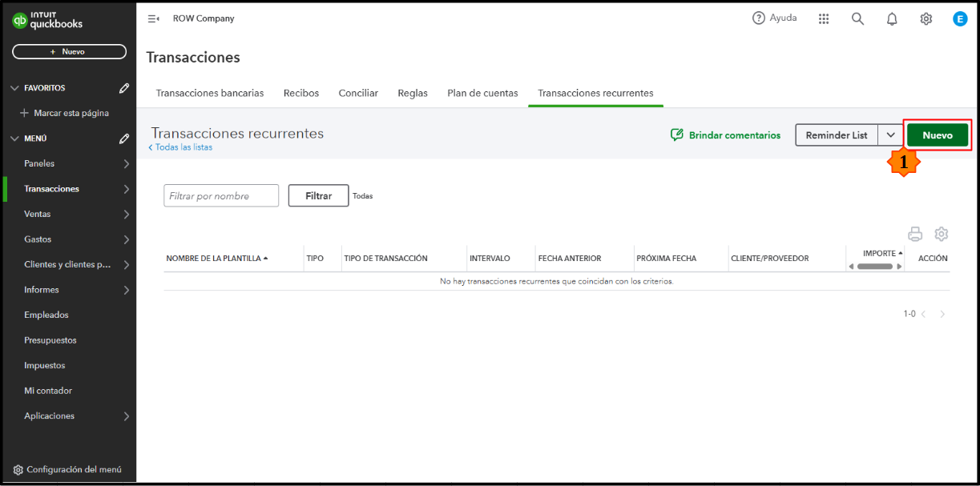This screenshot has height=486, width=980.
Task: Open the settings gear in header
Action: coord(926,18)
